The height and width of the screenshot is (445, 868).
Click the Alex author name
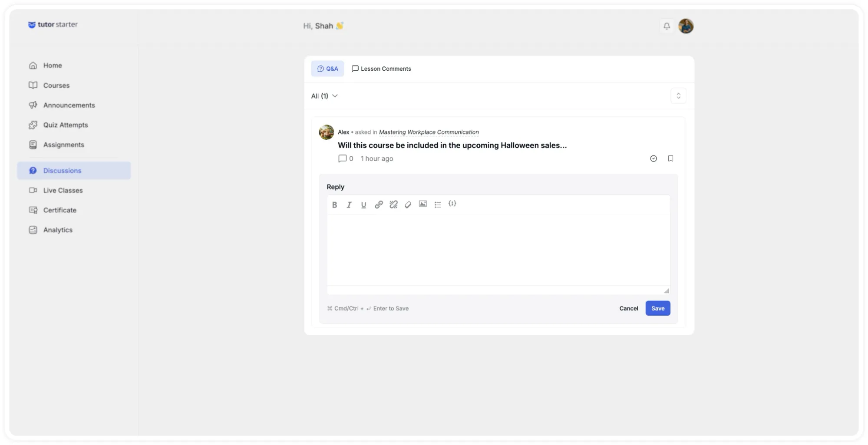pos(343,132)
